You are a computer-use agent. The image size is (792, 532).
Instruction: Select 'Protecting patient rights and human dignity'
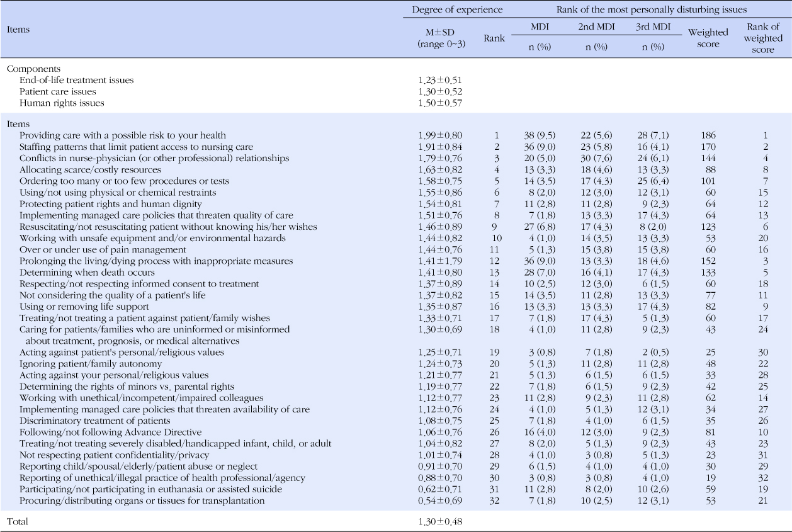[110, 203]
